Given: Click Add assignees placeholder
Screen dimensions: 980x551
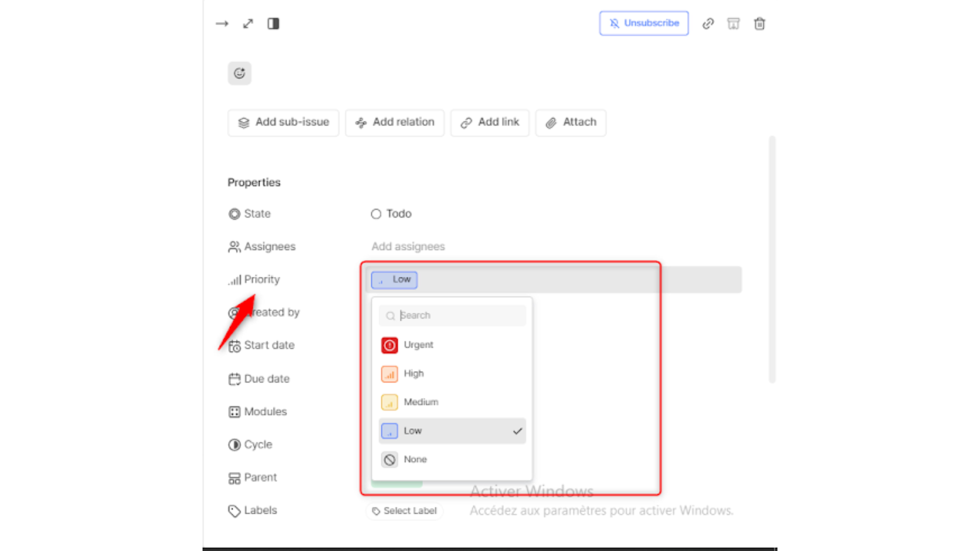Looking at the screenshot, I should pos(408,246).
